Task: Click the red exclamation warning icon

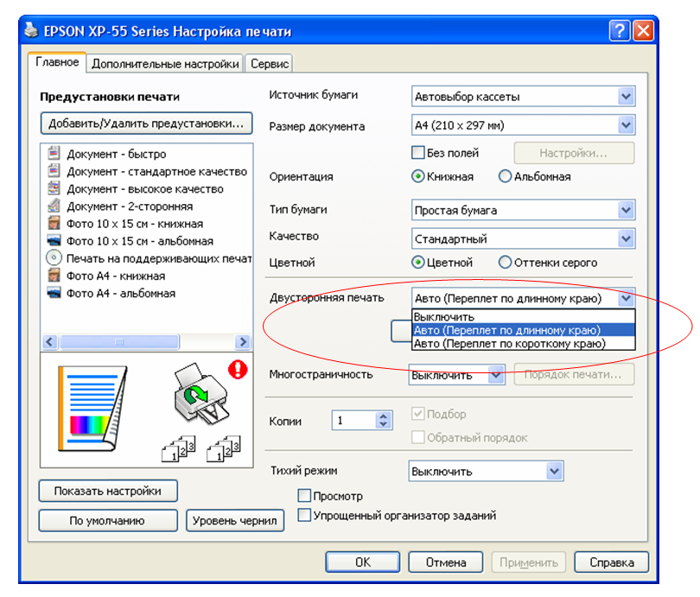Action: click(238, 370)
